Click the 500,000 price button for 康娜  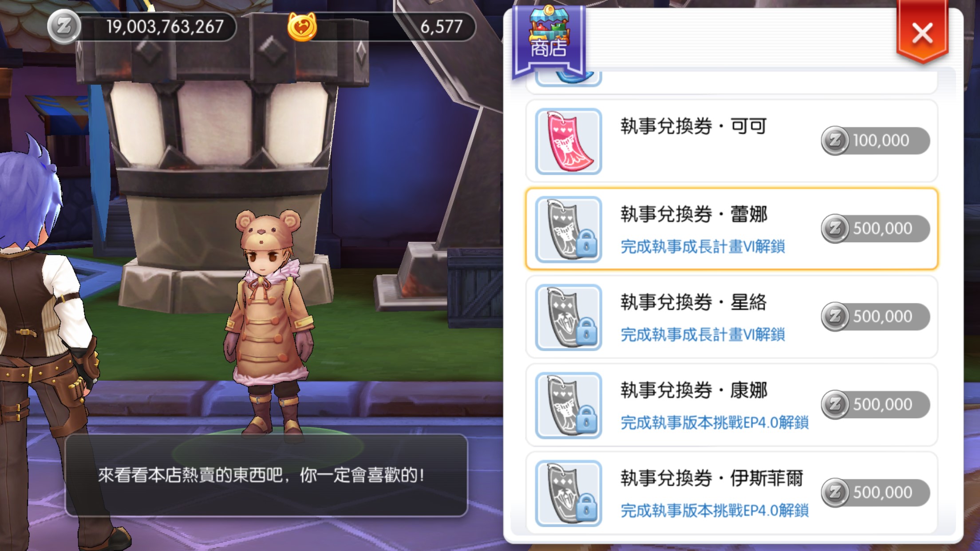pos(875,404)
